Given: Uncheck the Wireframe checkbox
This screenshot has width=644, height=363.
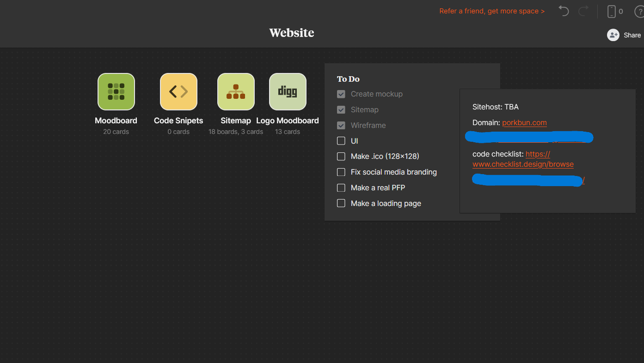Looking at the screenshot, I should tap(341, 126).
